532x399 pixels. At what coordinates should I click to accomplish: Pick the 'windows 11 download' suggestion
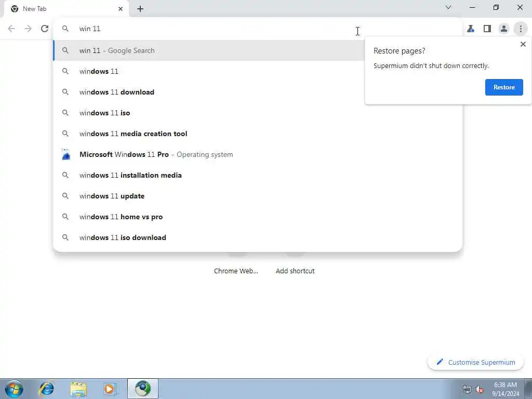click(x=209, y=92)
